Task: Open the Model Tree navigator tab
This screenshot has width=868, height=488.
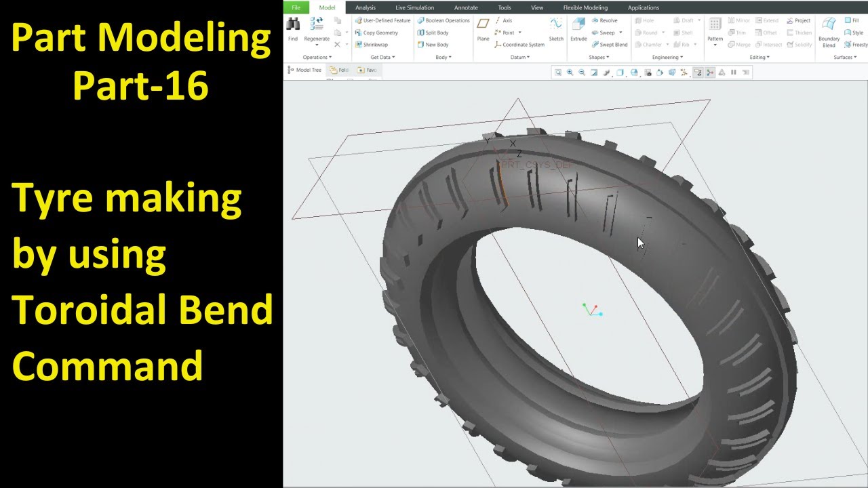Action: [x=304, y=70]
